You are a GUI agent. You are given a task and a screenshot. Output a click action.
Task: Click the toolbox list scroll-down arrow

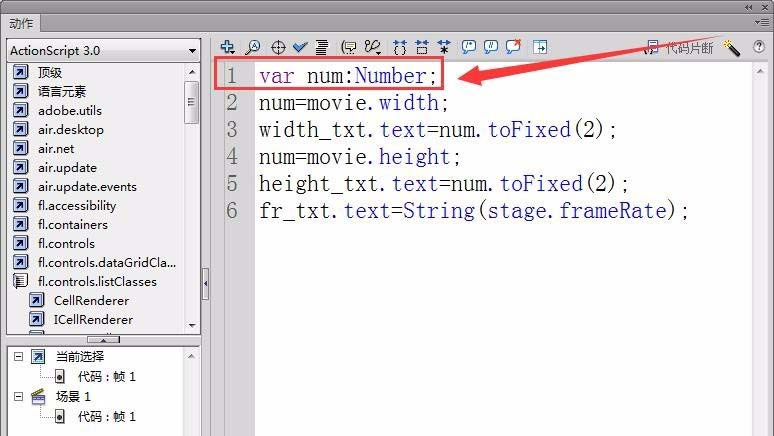[x=192, y=325]
